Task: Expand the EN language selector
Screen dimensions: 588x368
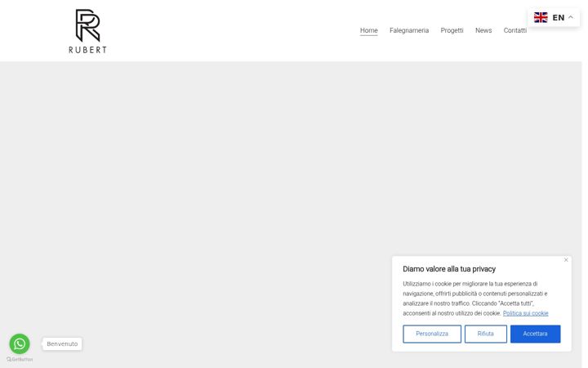Action: click(554, 17)
